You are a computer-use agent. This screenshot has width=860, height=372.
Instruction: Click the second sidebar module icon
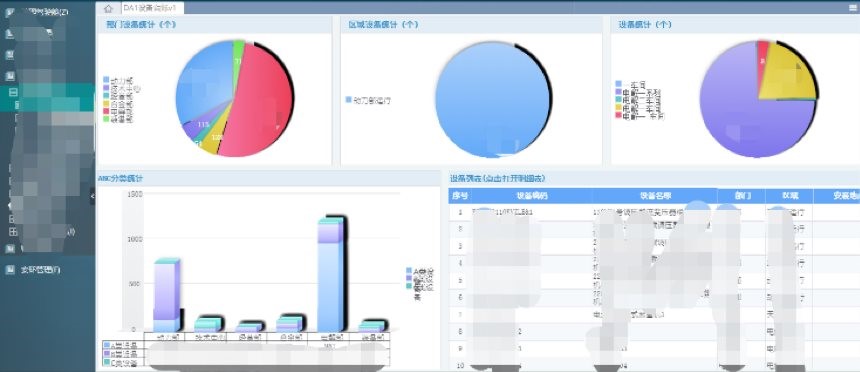(x=9, y=33)
